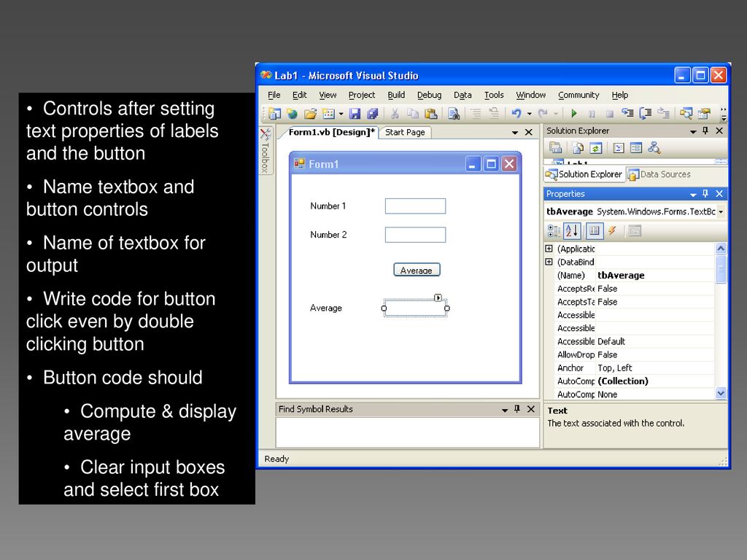Toggle the Properties list view button
747x560 pixels.
[594, 231]
